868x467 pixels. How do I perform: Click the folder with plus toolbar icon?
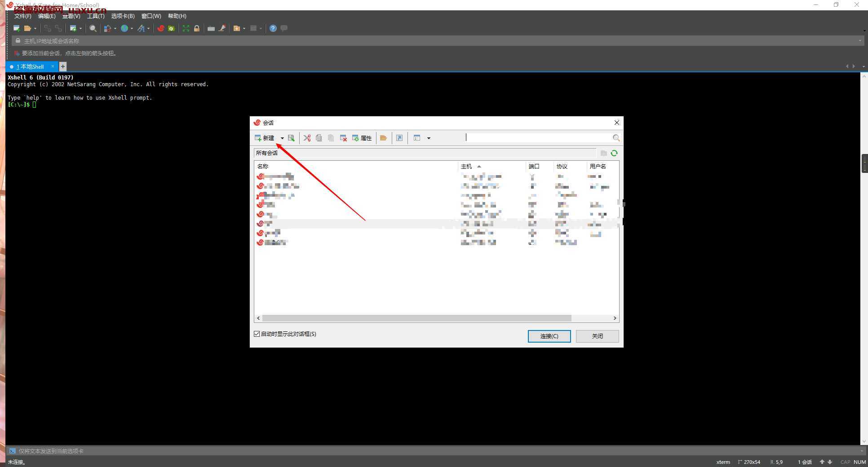(x=237, y=28)
